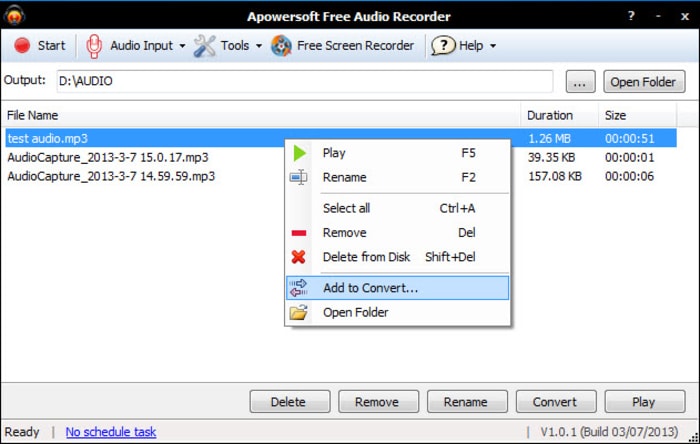The height and width of the screenshot is (444, 700).
Task: Click the red Start record icon
Action: [x=22, y=46]
